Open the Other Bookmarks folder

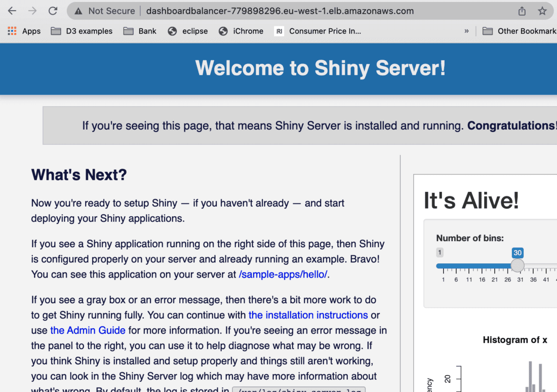[x=520, y=31]
